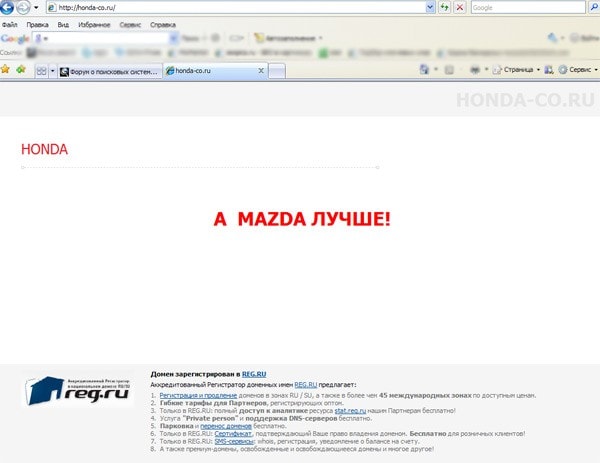The image size is (600, 463).
Task: Click the Home page icon in command bar
Action: point(424,70)
